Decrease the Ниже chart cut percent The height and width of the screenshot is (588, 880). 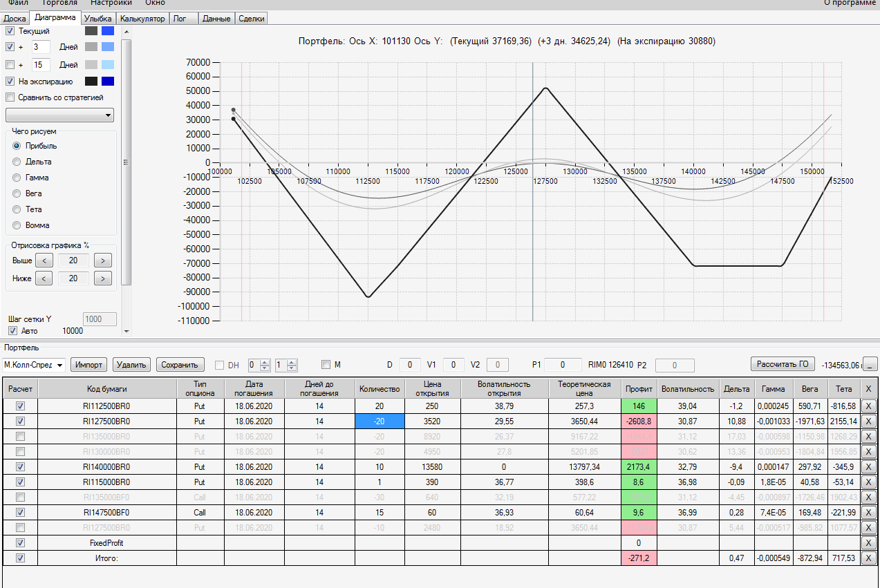pos(44,278)
